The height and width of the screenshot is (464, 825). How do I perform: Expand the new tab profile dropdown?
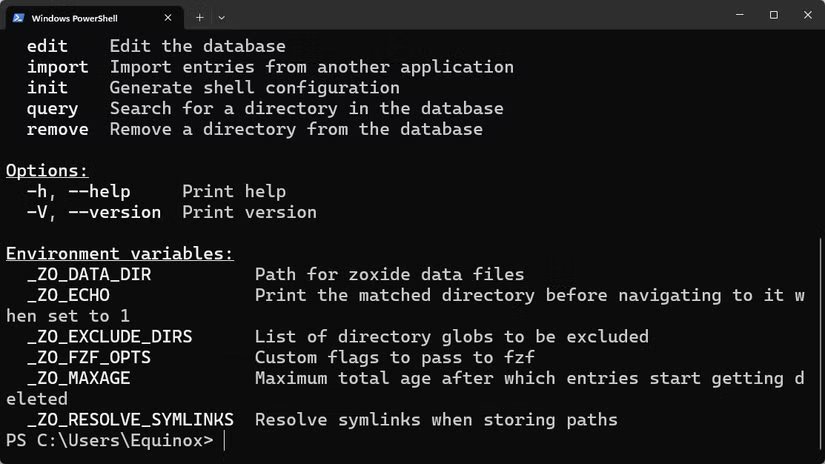coord(222,18)
